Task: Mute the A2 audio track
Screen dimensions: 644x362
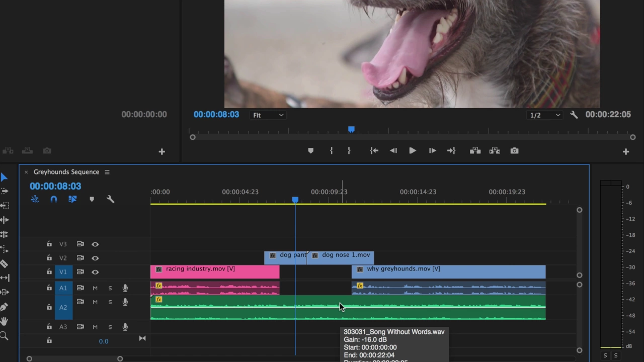Action: 95,302
